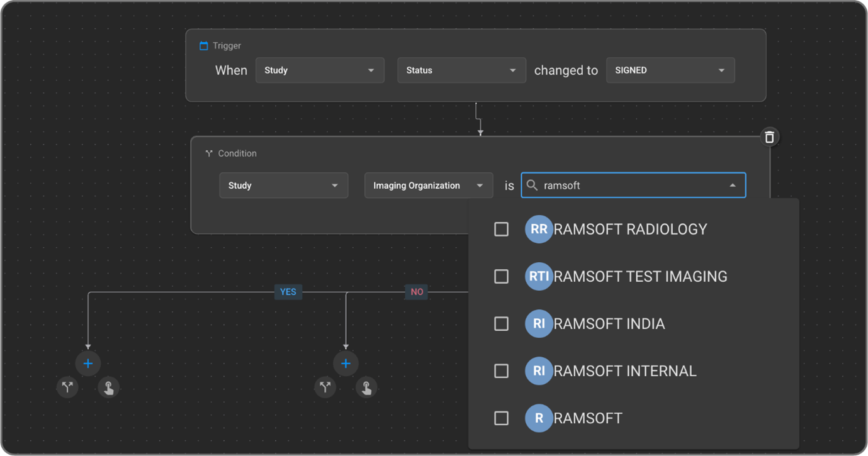Select RAMSOFT INTERNAL from the list
This screenshot has width=868, height=456.
click(624, 371)
